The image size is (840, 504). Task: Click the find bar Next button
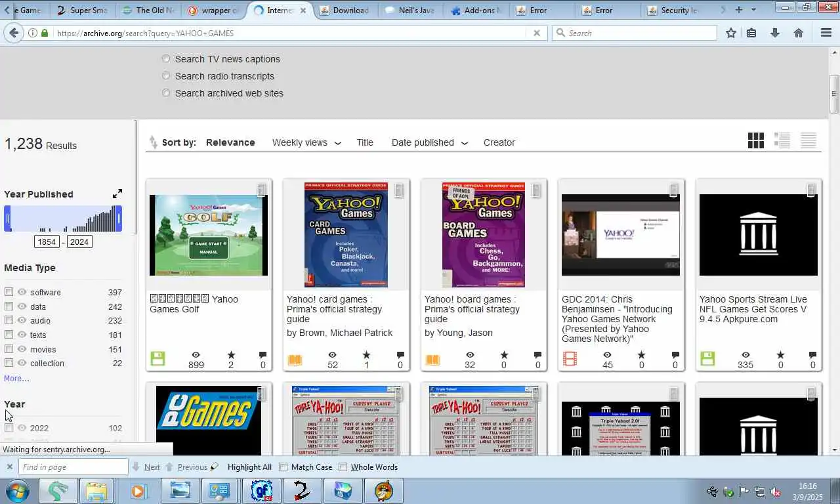point(146,467)
